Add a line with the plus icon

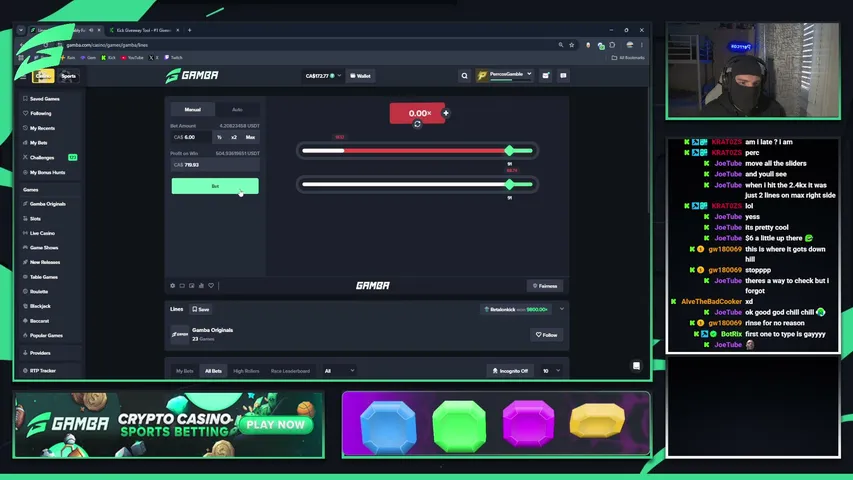pyautogui.click(x=446, y=113)
